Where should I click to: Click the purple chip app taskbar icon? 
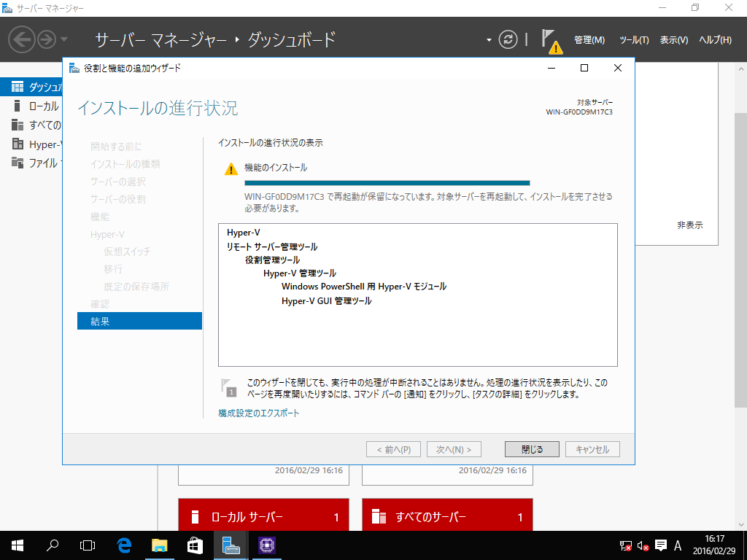[267, 545]
